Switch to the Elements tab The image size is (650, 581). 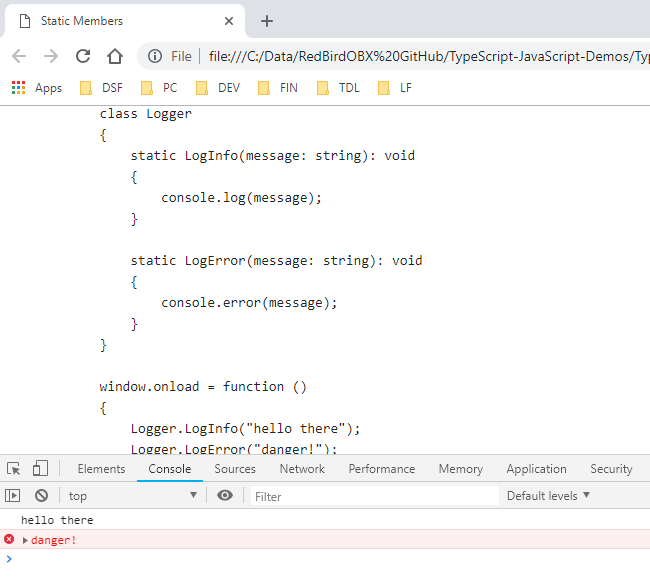(101, 469)
